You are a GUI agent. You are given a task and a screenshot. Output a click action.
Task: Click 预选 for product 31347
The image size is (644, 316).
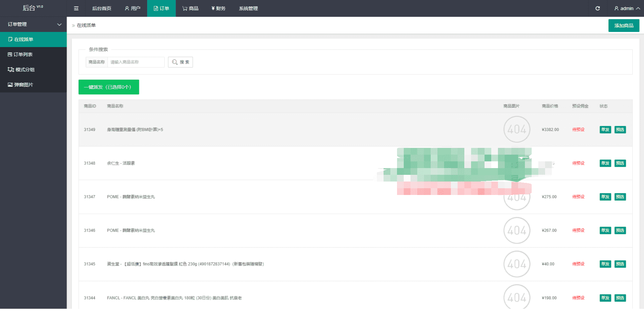click(620, 197)
